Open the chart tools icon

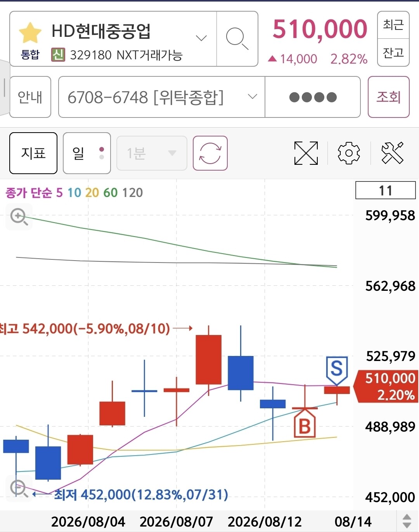click(392, 153)
